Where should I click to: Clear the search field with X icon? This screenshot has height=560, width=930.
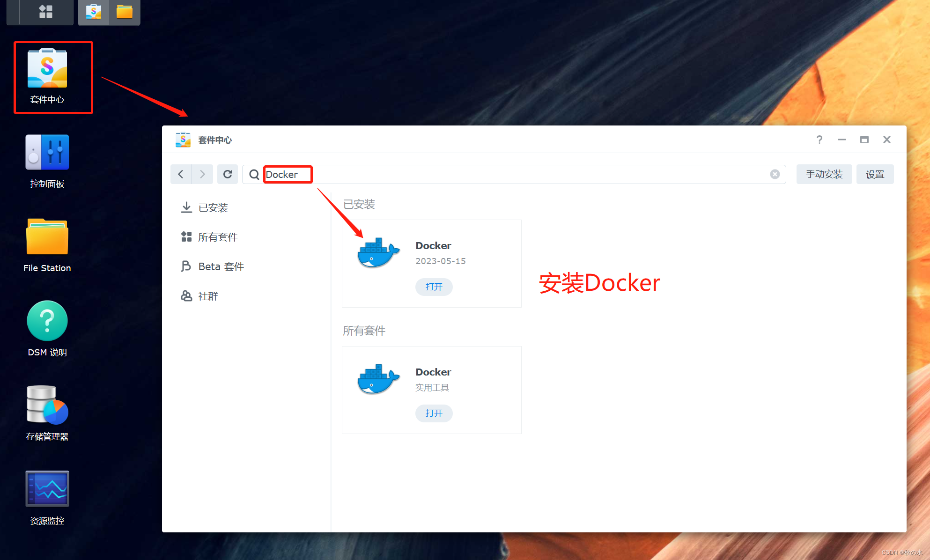tap(775, 174)
